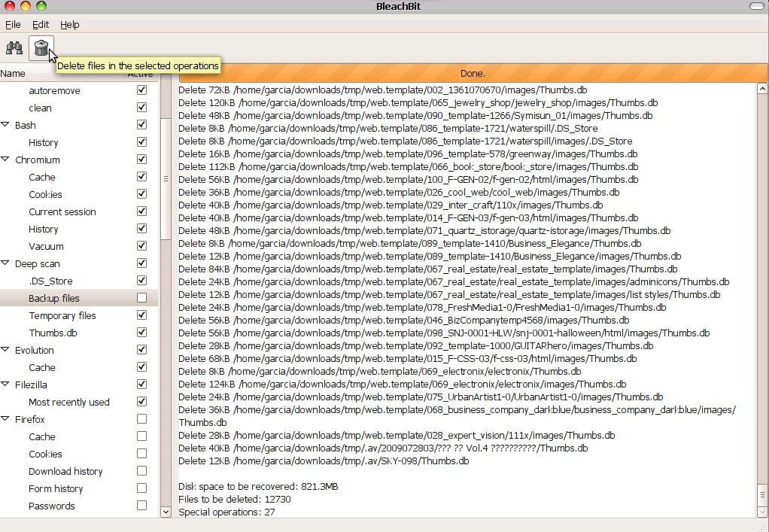Screen dimensions: 769x532
Task: Collapse the Filezilla group
Action: 5,384
